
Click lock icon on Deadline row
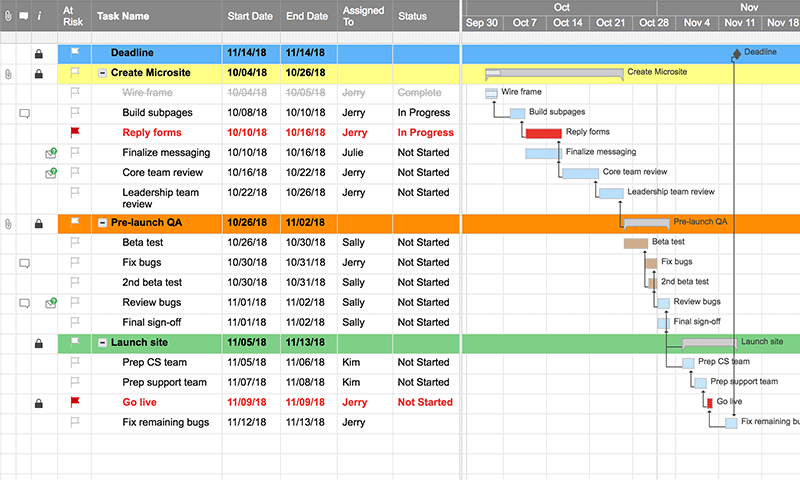tap(38, 53)
